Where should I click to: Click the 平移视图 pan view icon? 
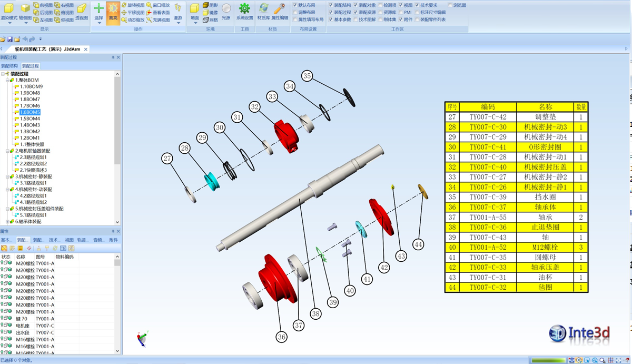[x=132, y=13]
